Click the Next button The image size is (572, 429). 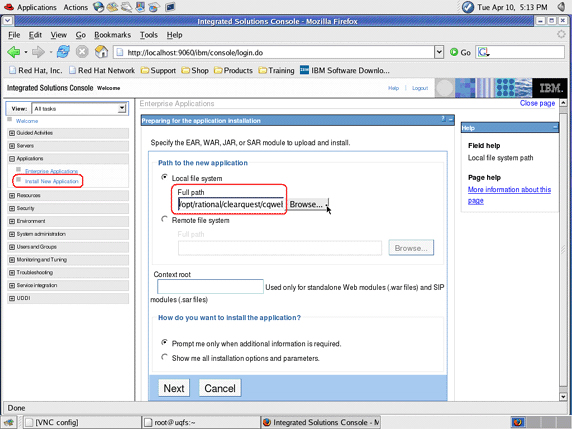[174, 388]
